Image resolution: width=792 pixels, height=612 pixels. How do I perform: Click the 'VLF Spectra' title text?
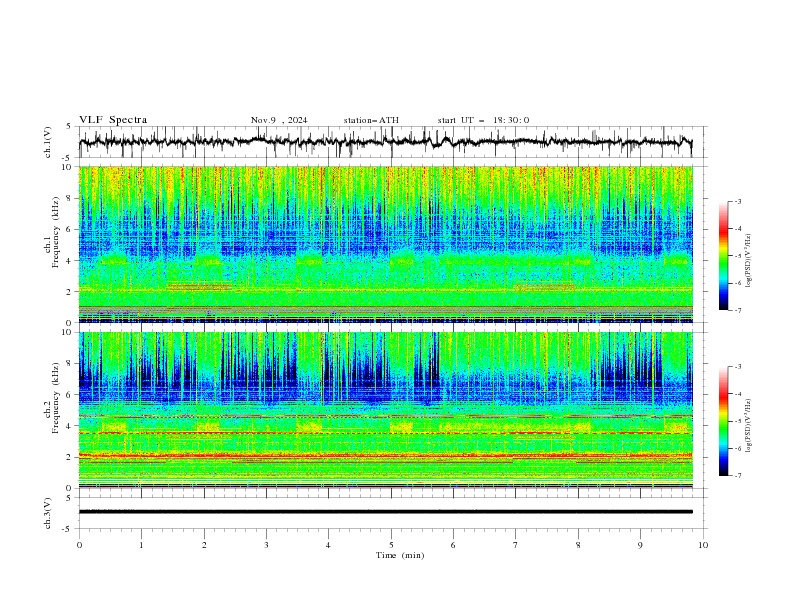[x=113, y=120]
